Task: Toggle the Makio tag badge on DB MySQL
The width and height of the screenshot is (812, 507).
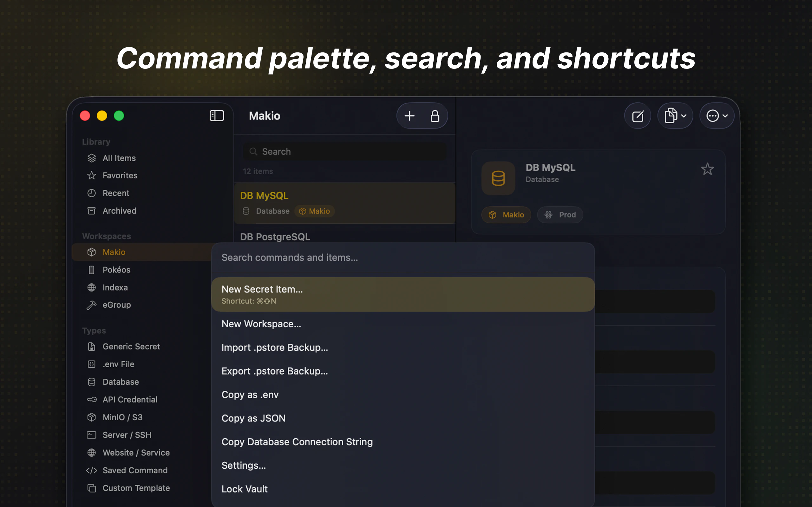Action: (x=506, y=215)
